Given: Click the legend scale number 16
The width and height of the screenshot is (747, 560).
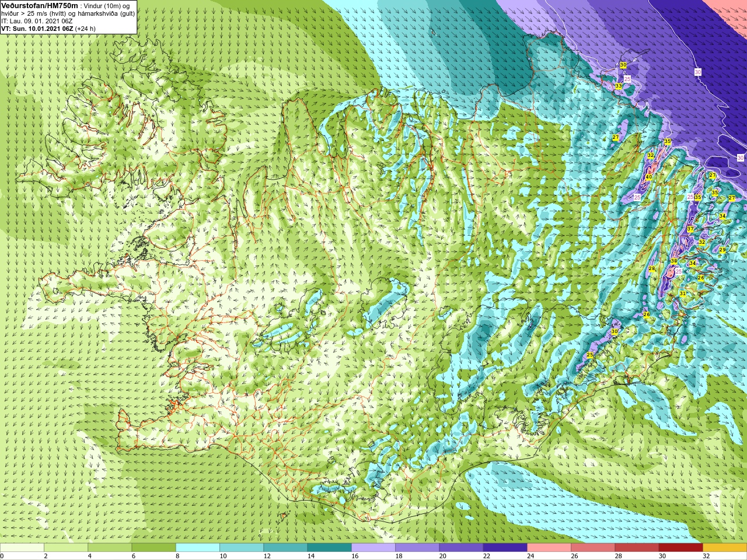Looking at the screenshot, I should 355,556.
